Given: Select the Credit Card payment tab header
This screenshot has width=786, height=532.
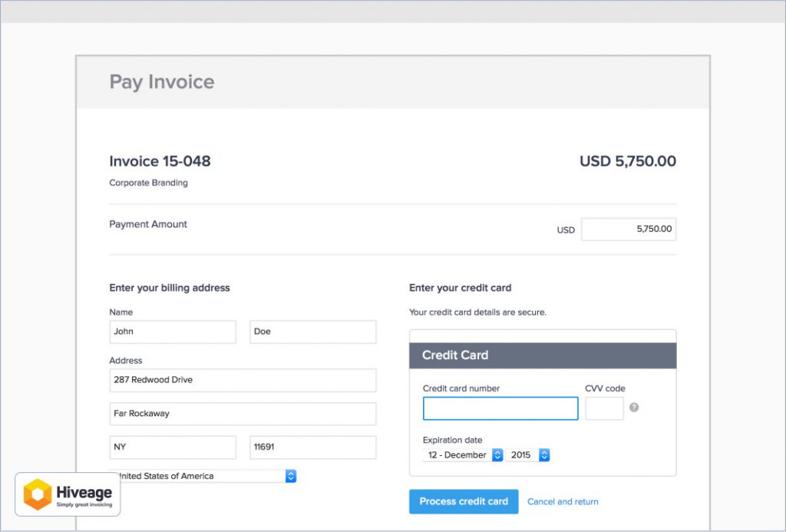Looking at the screenshot, I should point(543,355).
